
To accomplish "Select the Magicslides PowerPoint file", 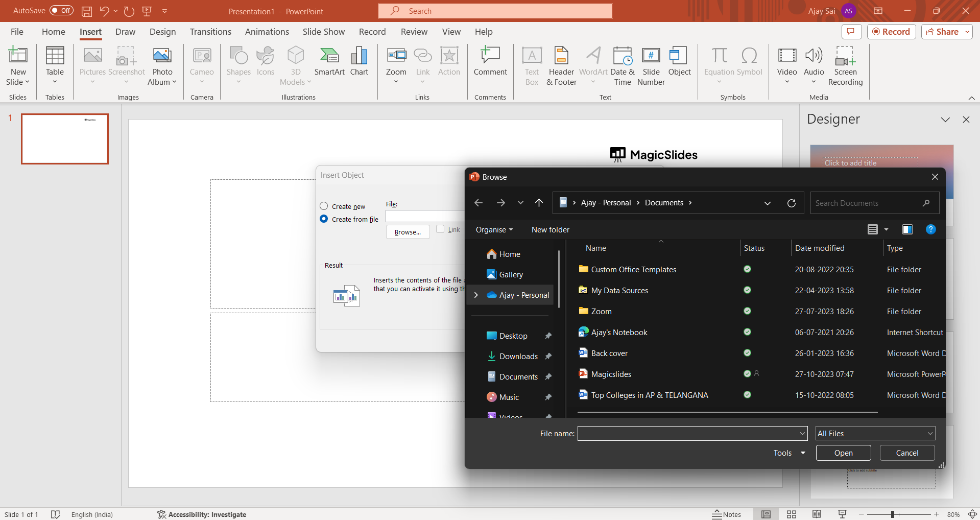I will click(x=611, y=374).
